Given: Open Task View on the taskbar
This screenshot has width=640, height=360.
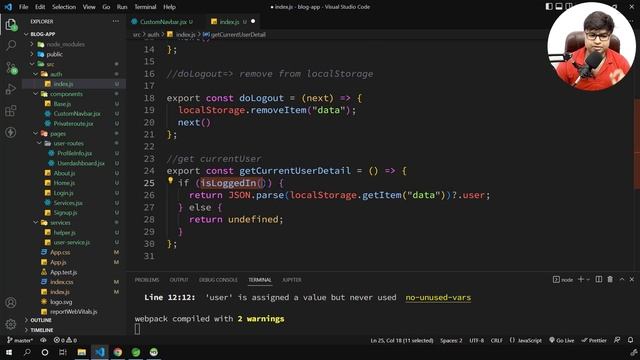Looking at the screenshot, I should (x=63, y=352).
